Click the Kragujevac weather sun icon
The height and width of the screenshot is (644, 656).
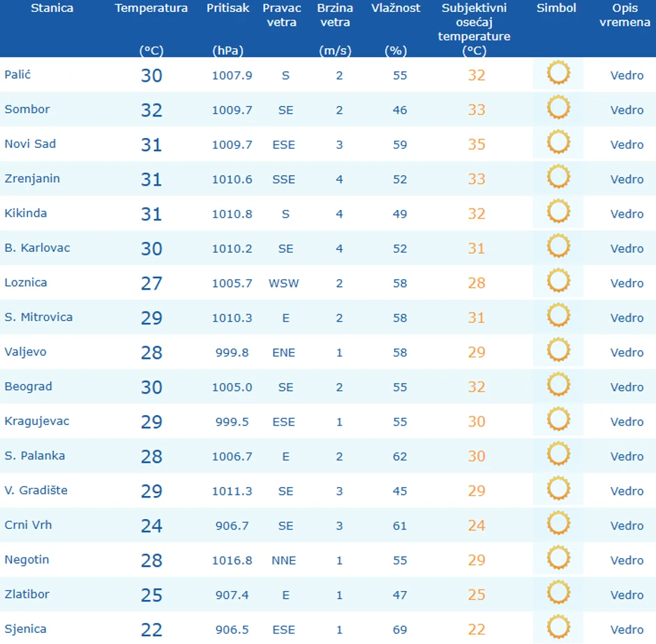(558, 419)
